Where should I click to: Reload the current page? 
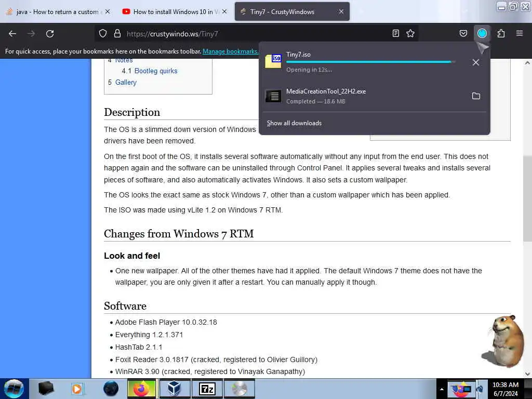pos(50,34)
